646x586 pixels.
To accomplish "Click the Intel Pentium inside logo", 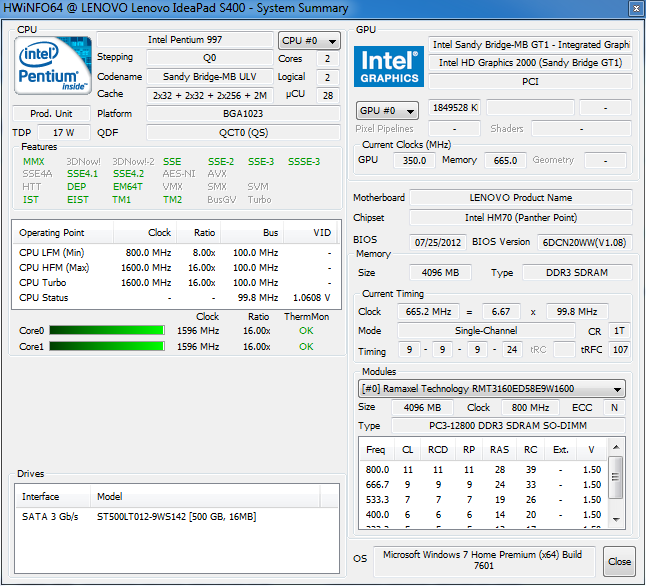I will click(51, 66).
